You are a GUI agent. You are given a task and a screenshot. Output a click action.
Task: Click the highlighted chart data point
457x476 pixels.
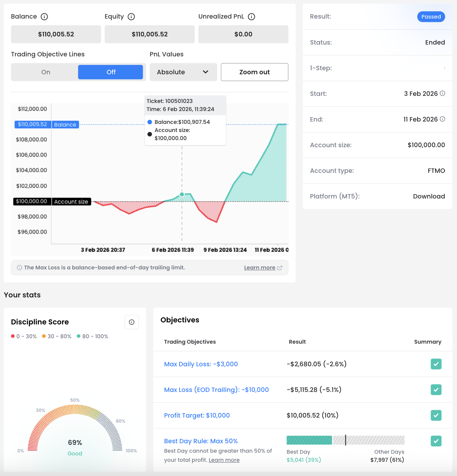coord(182,194)
